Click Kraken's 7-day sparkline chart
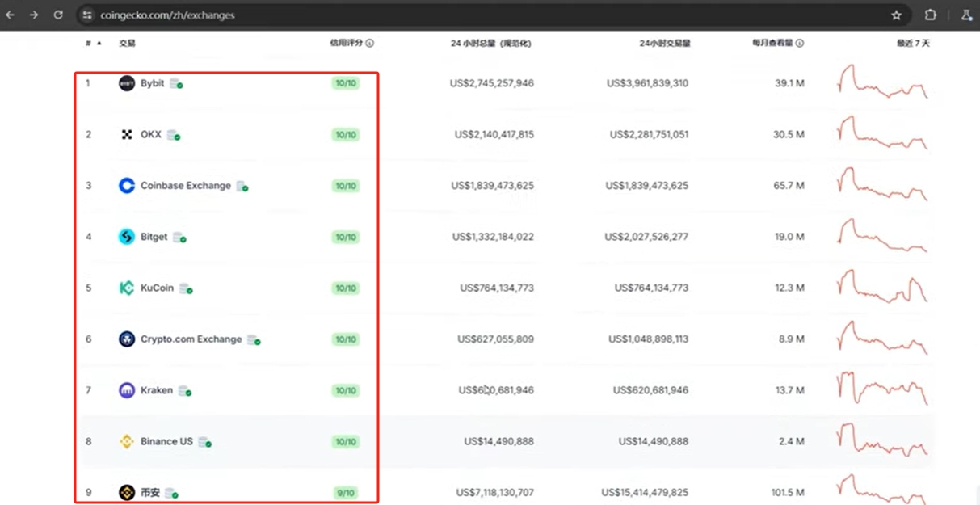Screen dimensions: 980x505 (x=883, y=388)
